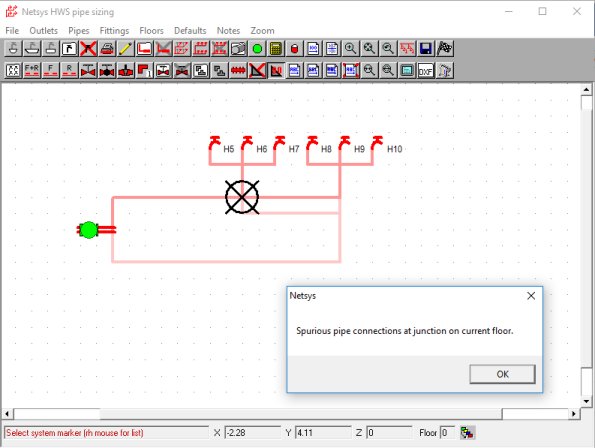
Task: Click the Floor number input field
Action: [x=448, y=433]
